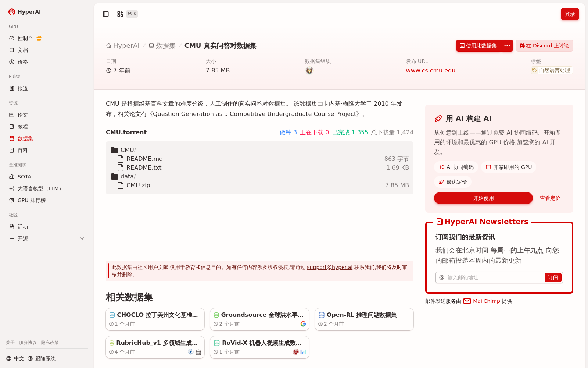Click support@hyper.ai email link
The image size is (588, 368).
(329, 267)
